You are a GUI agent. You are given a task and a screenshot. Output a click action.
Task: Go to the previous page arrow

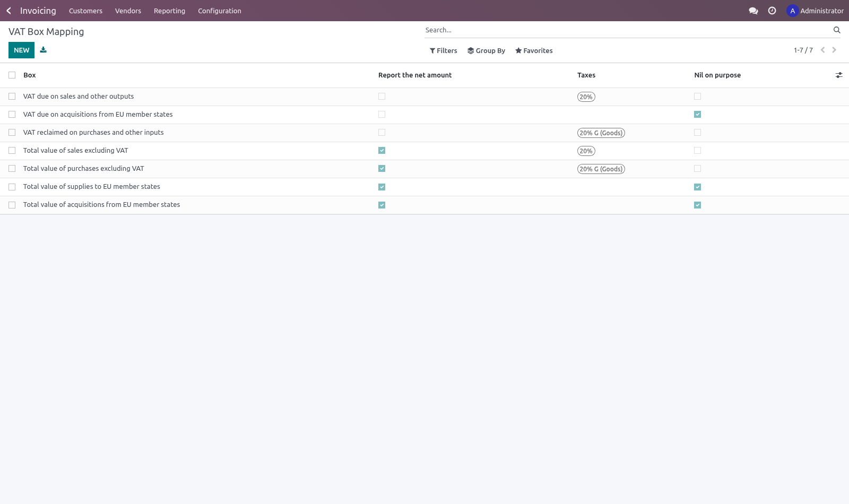(x=823, y=50)
